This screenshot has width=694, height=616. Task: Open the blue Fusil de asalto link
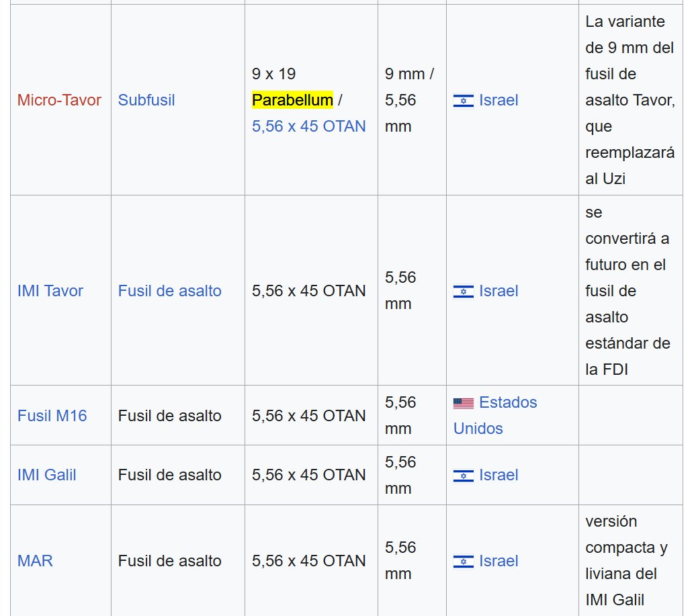click(169, 291)
